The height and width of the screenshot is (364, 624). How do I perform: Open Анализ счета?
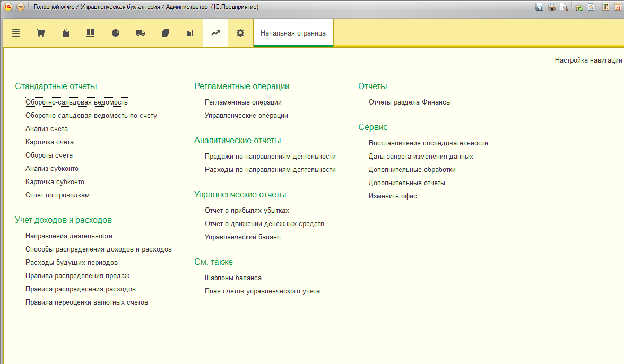coord(47,128)
